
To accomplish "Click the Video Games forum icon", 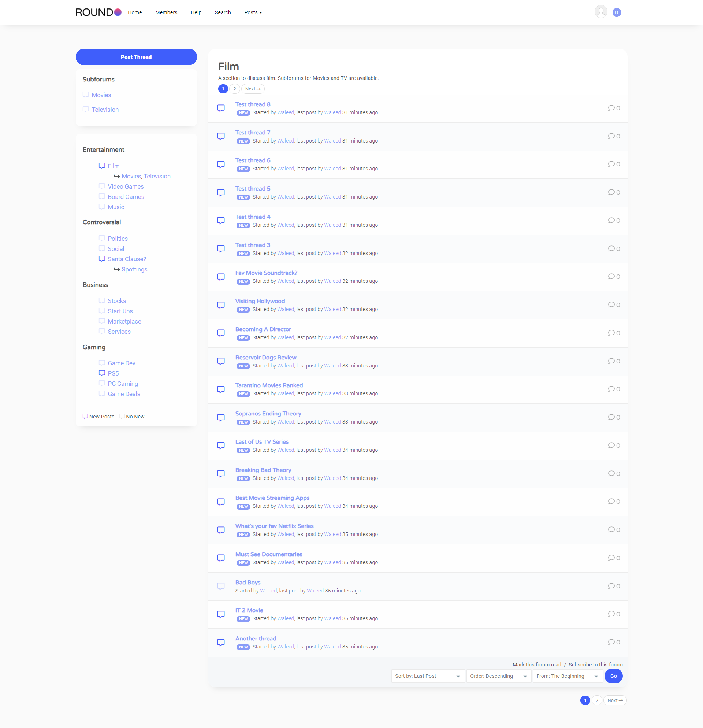I will (x=102, y=186).
